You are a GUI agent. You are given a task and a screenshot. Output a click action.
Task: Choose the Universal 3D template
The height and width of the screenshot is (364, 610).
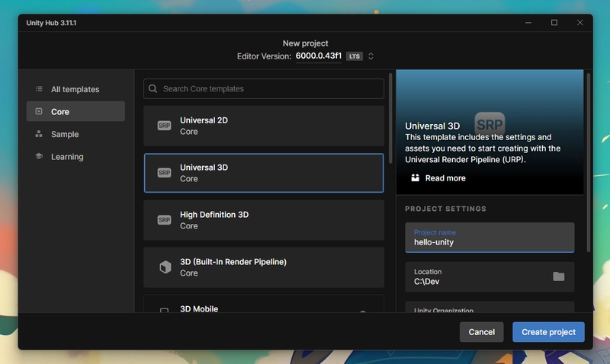(264, 173)
